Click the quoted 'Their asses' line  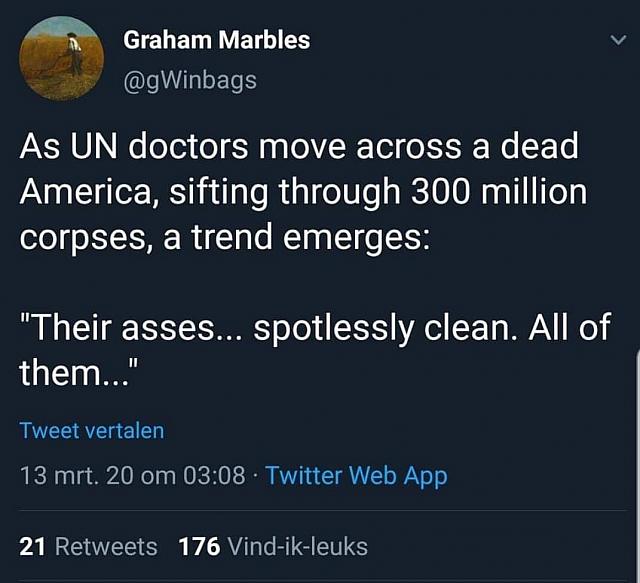pos(315,327)
